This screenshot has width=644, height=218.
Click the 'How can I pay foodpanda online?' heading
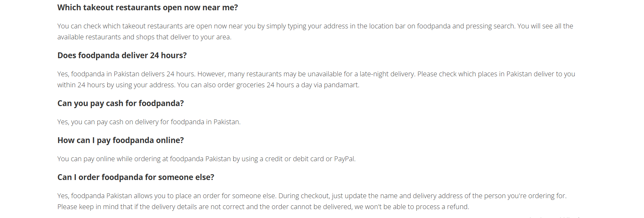coord(121,140)
